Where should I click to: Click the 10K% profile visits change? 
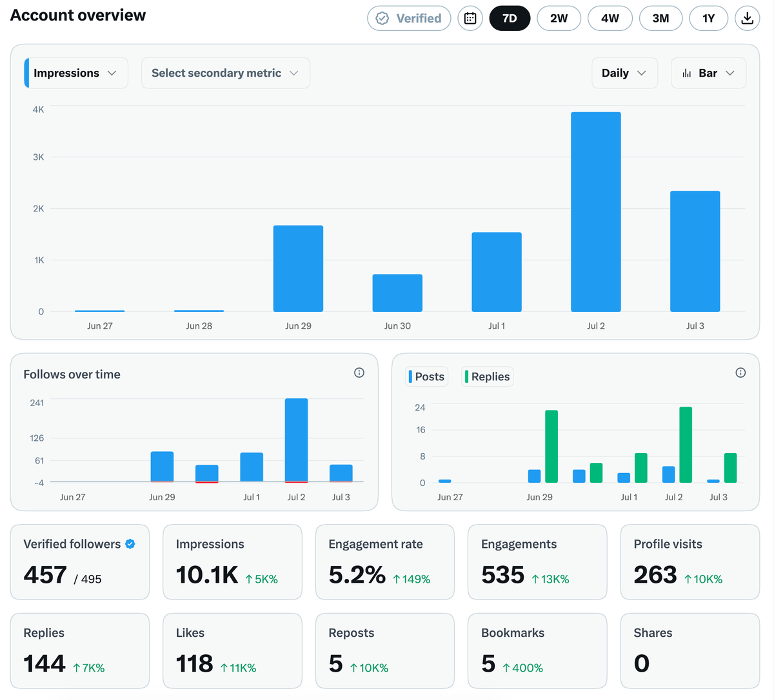(x=703, y=579)
